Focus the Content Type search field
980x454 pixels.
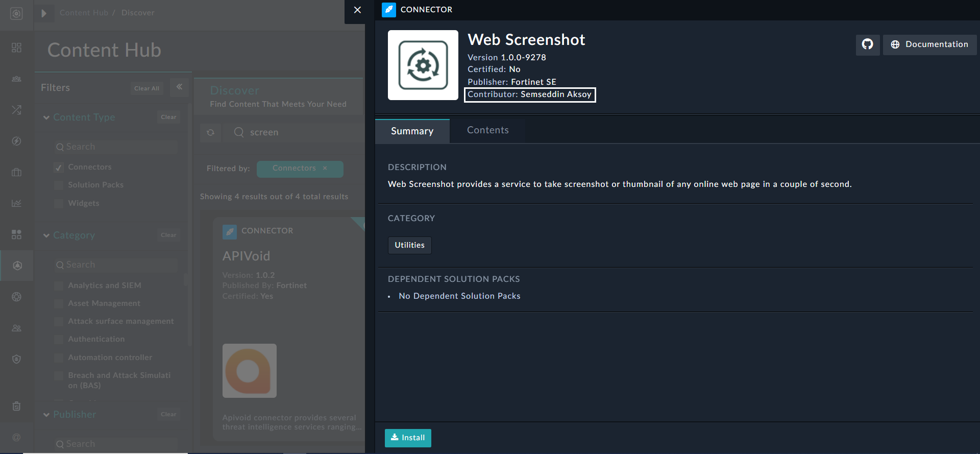116,147
